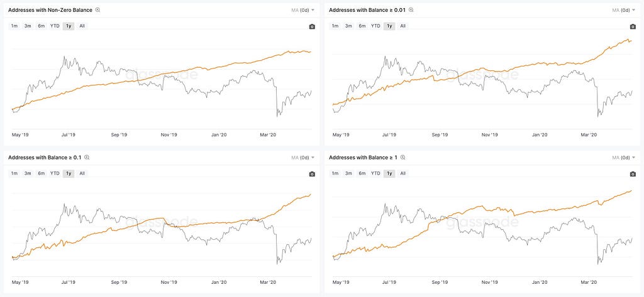Image resolution: width=644 pixels, height=297 pixels.
Task: Click magnifier icon beside Balance ≥ 0.1 title
Action: pos(87,158)
